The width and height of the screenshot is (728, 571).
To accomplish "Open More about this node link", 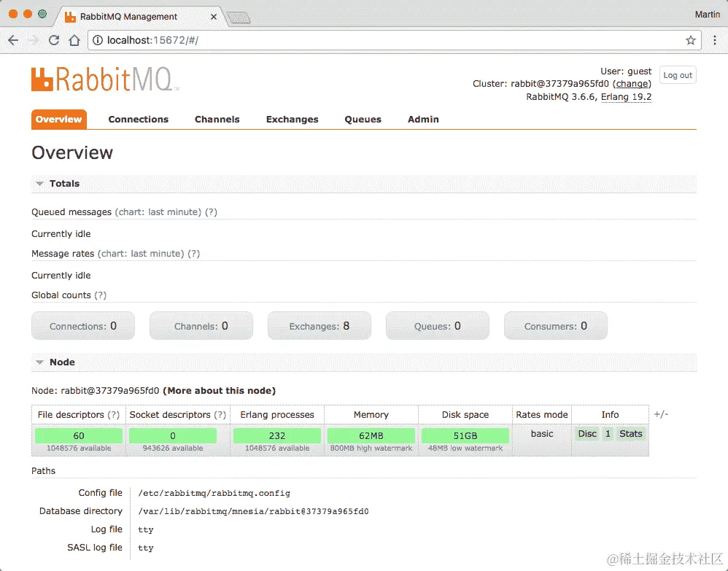I will [x=219, y=391].
